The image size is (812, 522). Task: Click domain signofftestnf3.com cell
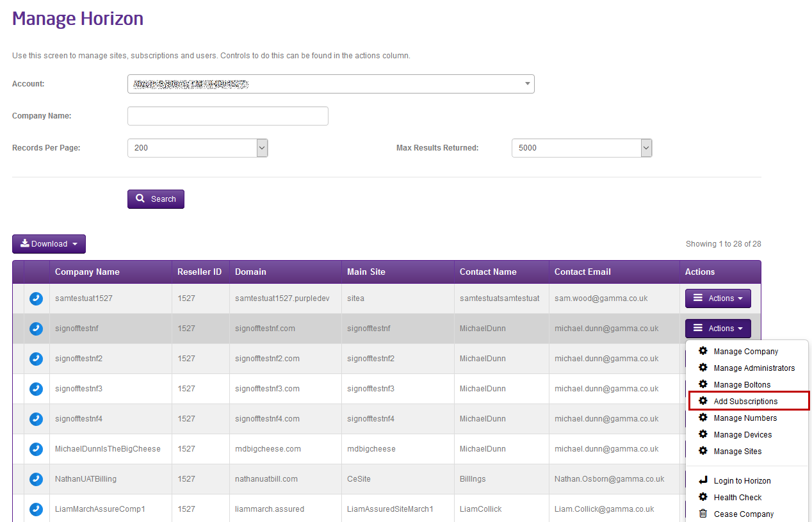267,389
